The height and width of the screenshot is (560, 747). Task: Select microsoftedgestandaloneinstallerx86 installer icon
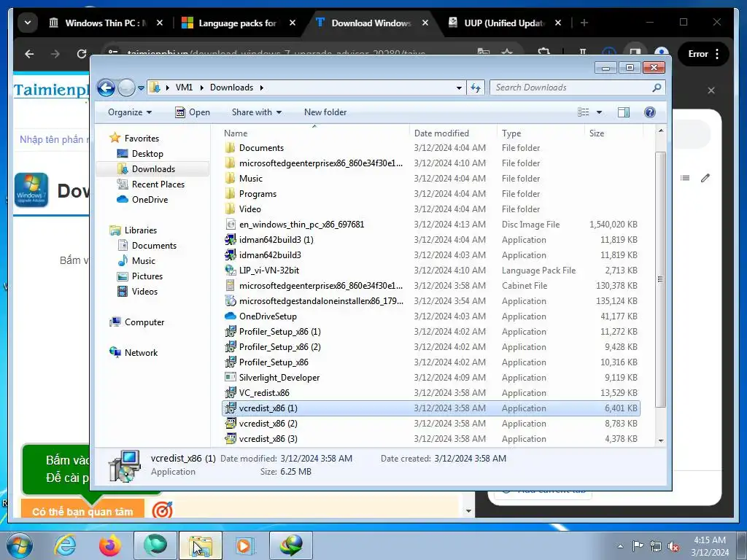pos(230,301)
